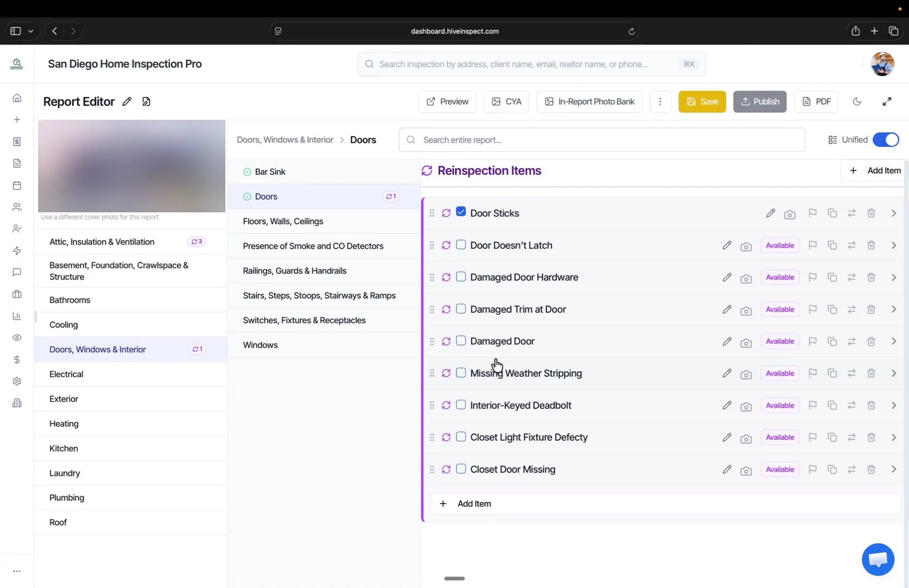This screenshot has width=909, height=588.
Task: Expand the Interior-Keyed Deadbolt chevron
Action: click(x=893, y=406)
